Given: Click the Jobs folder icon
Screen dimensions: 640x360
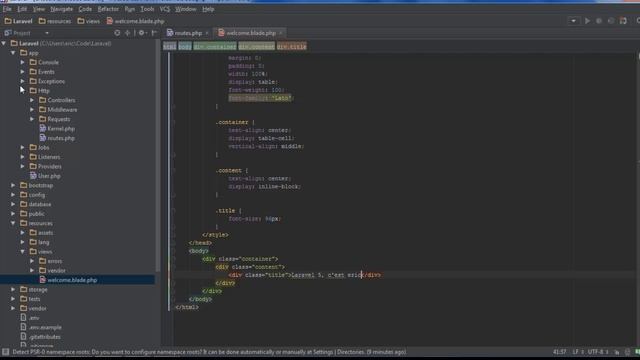Looking at the screenshot, I should pyautogui.click(x=33, y=147).
